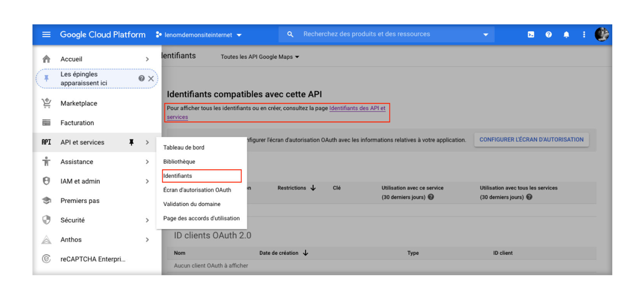Expand the IAM et admin chevron
The height and width of the screenshot is (299, 644).
tap(147, 181)
